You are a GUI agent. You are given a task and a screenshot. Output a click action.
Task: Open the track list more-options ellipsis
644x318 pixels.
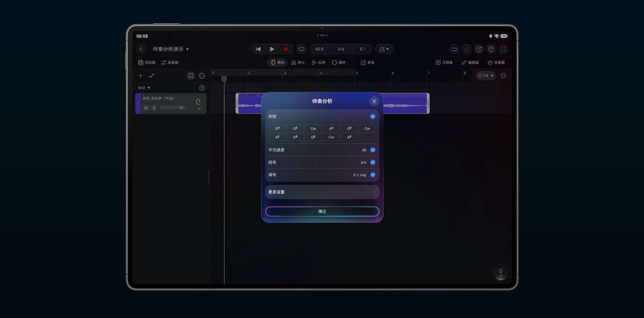[x=202, y=76]
